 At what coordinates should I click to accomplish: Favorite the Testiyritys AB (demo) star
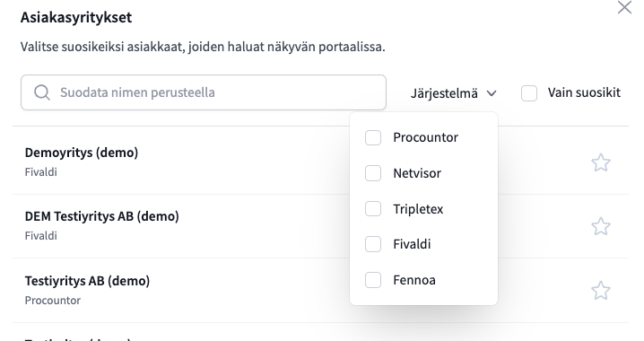point(600,291)
